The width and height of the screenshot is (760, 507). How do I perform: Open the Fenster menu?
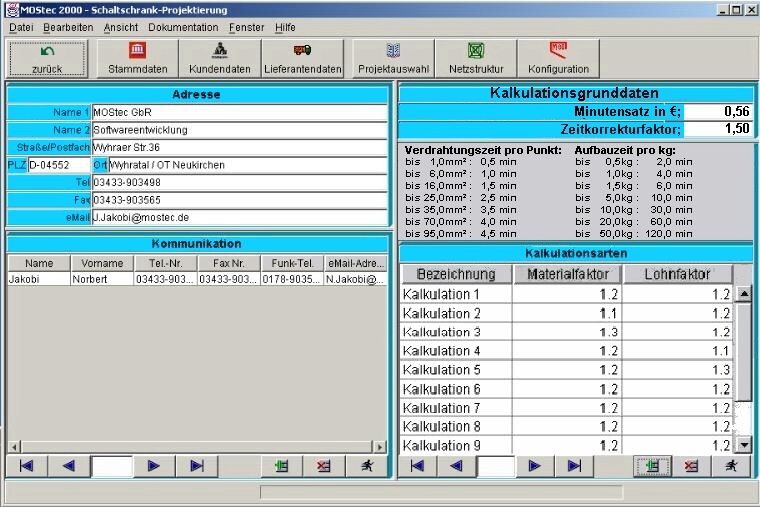pos(247,27)
